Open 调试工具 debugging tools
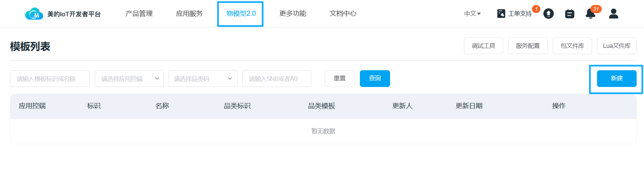 point(483,46)
